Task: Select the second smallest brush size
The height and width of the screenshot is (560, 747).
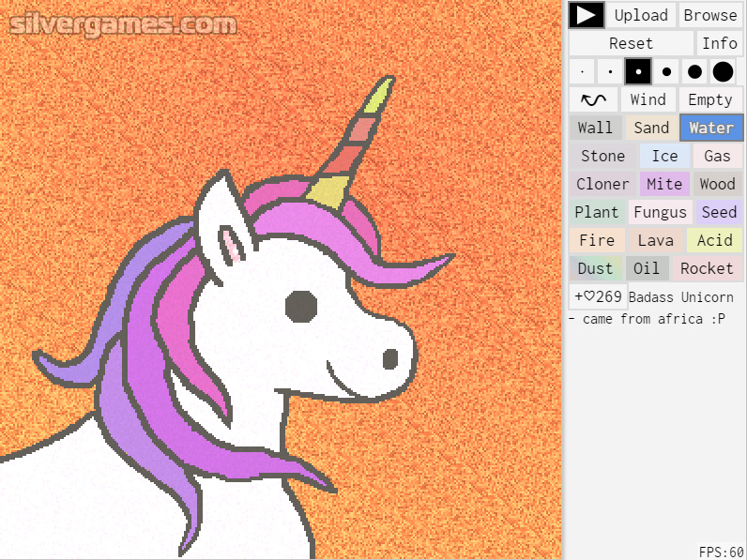Action: click(610, 71)
